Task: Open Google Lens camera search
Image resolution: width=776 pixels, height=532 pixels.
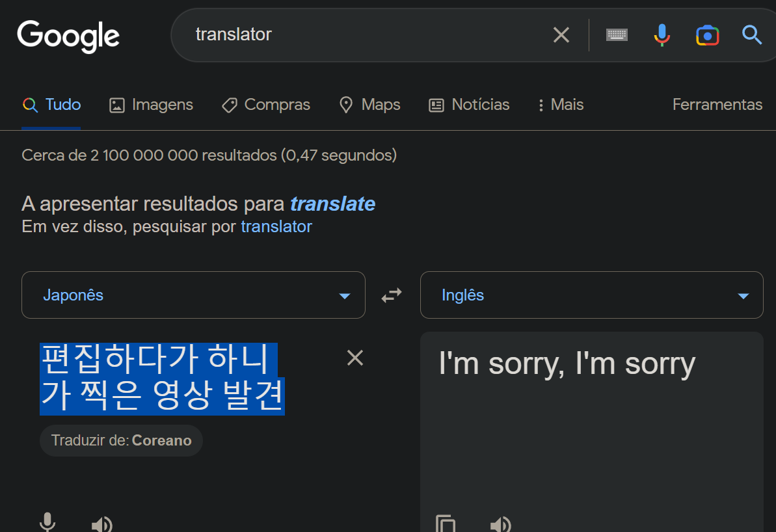Action: (x=707, y=34)
